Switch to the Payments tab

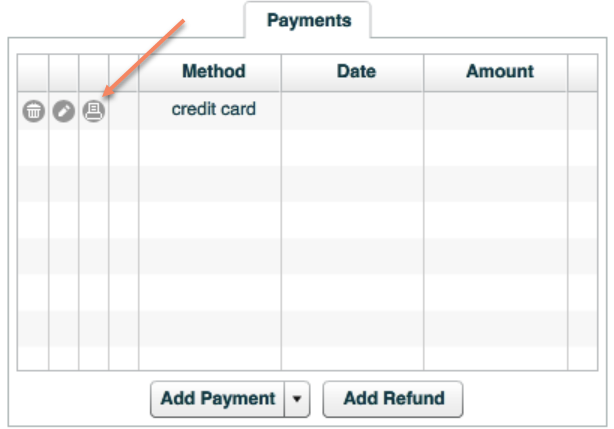(308, 20)
